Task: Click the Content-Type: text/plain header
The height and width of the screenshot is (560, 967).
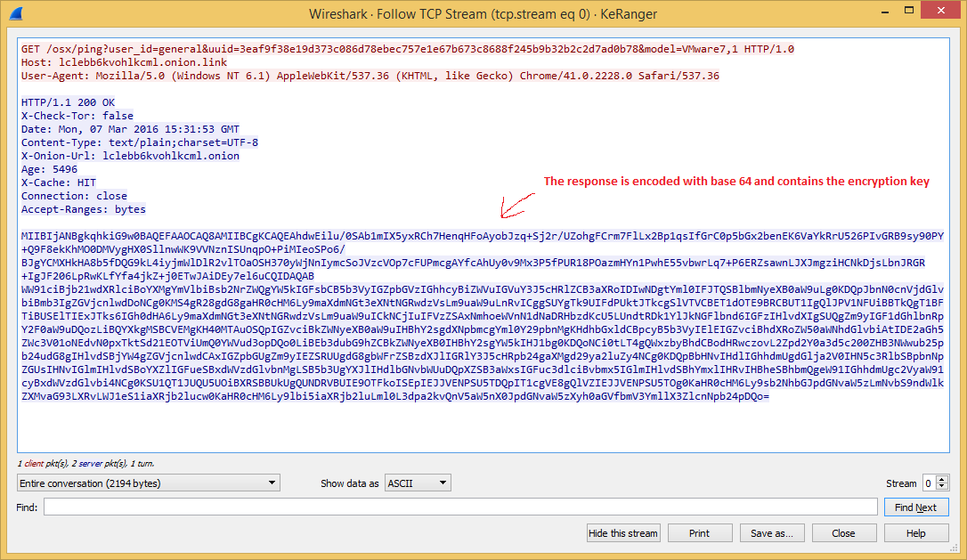Action: point(140,142)
